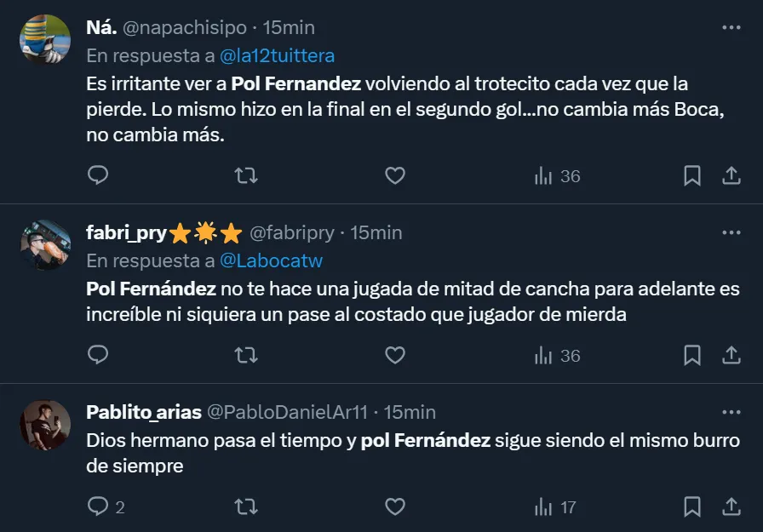
Task: Like fabri_pry's tweet
Action: click(394, 355)
